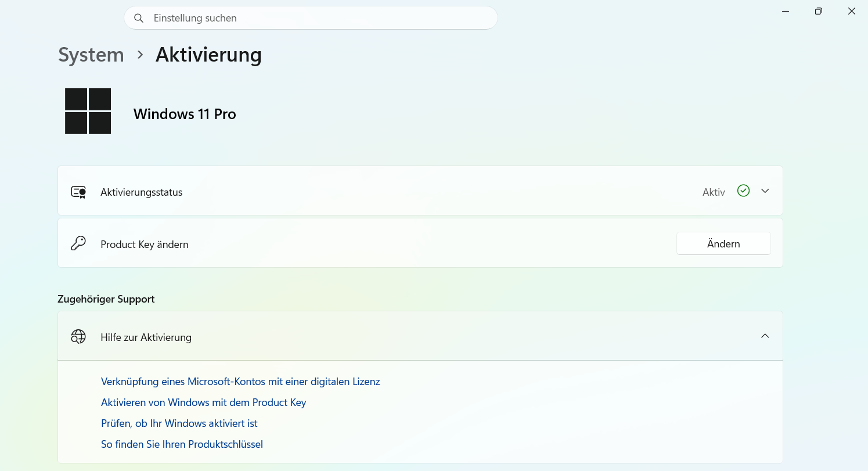Image resolution: width=868 pixels, height=471 pixels.
Task: Click the Aktivierungsstatus label
Action: 142,192
